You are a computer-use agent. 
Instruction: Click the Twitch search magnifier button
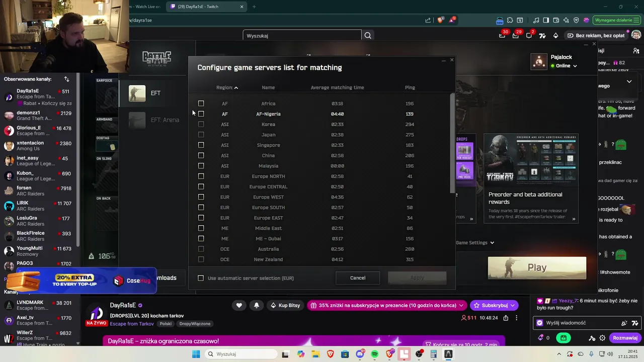click(x=368, y=35)
